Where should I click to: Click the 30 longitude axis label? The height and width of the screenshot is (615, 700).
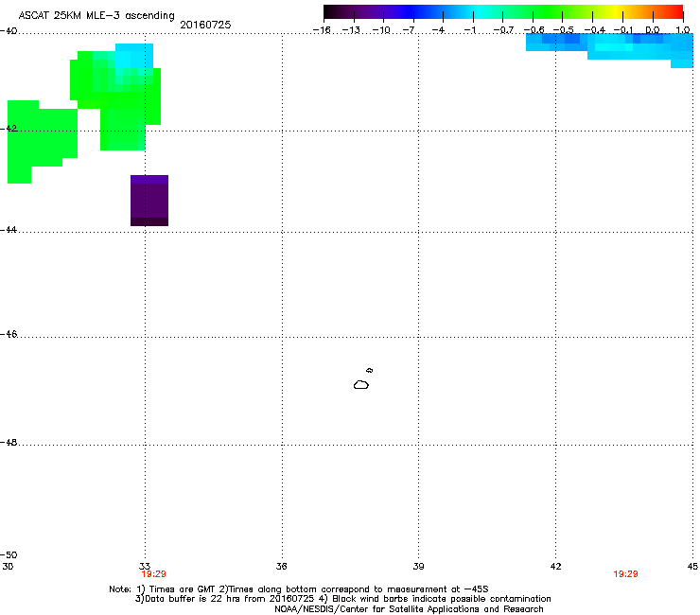coord(8,567)
